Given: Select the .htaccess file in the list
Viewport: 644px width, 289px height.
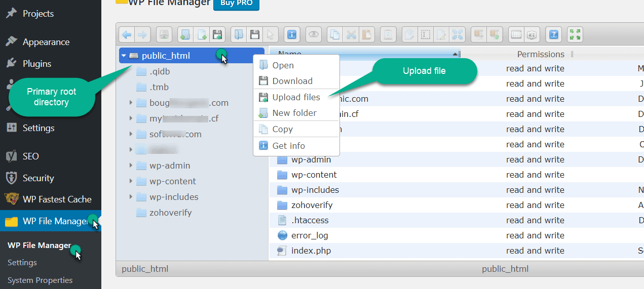Looking at the screenshot, I should pos(310,220).
